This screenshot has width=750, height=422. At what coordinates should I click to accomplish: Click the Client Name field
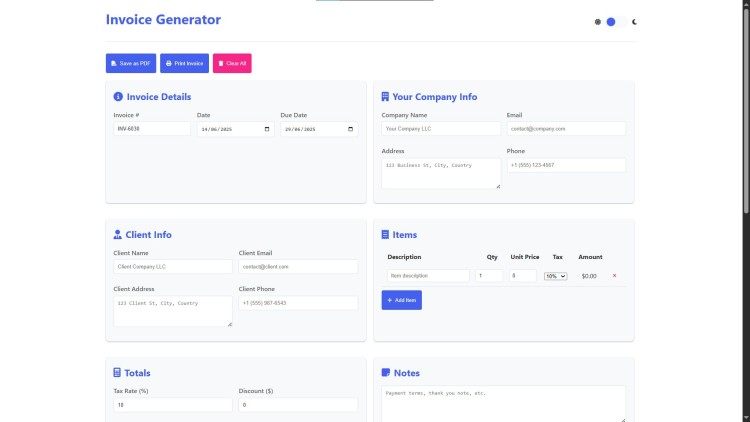[x=173, y=267]
